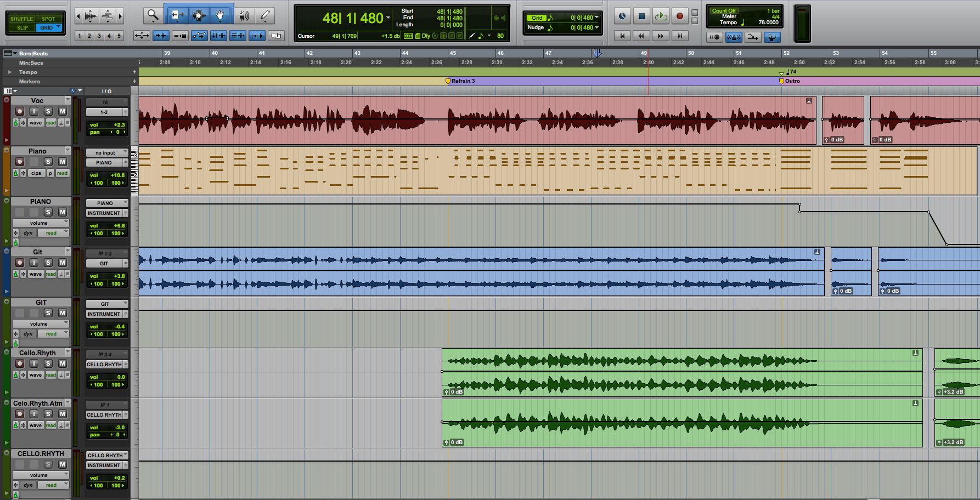Viewport: 980px width, 500px height.
Task: Select the Pencil tool
Action: [x=266, y=16]
